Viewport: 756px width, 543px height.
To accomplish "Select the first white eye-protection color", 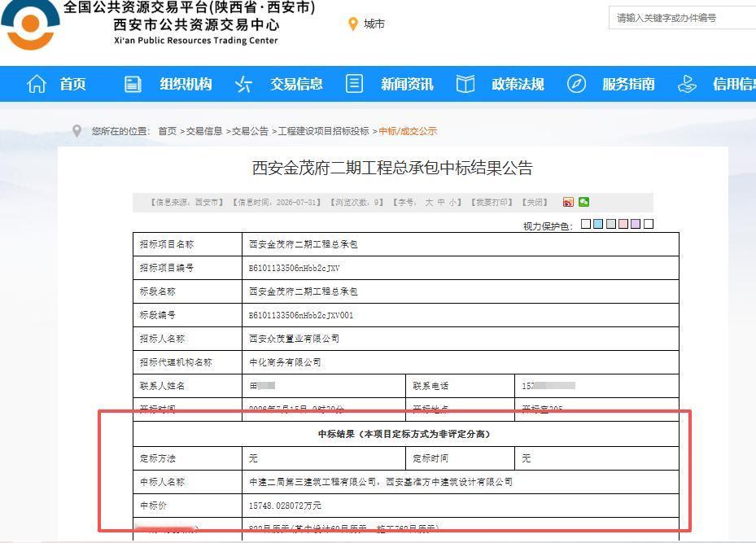I will [586, 224].
